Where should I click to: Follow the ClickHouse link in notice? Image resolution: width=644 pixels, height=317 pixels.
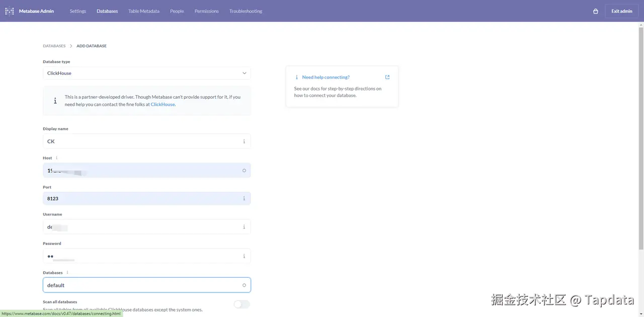point(163,105)
